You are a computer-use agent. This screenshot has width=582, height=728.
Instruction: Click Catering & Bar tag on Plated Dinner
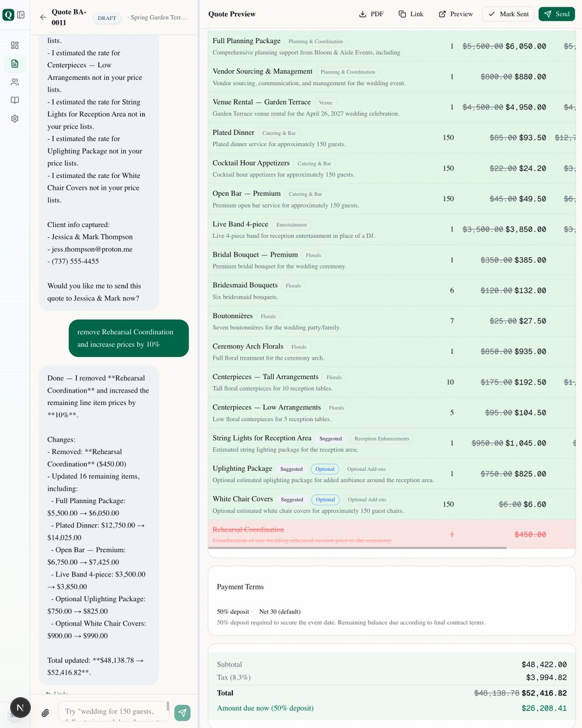(x=279, y=133)
